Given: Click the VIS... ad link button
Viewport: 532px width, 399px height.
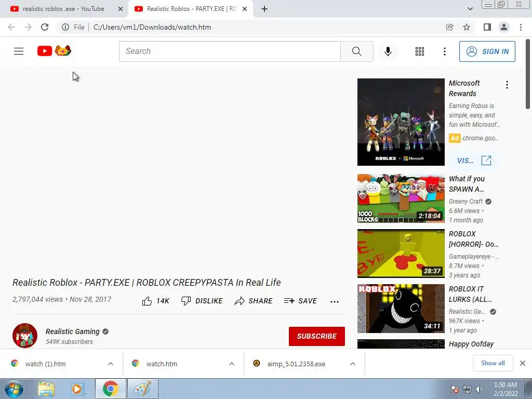Looking at the screenshot, I should [474, 161].
